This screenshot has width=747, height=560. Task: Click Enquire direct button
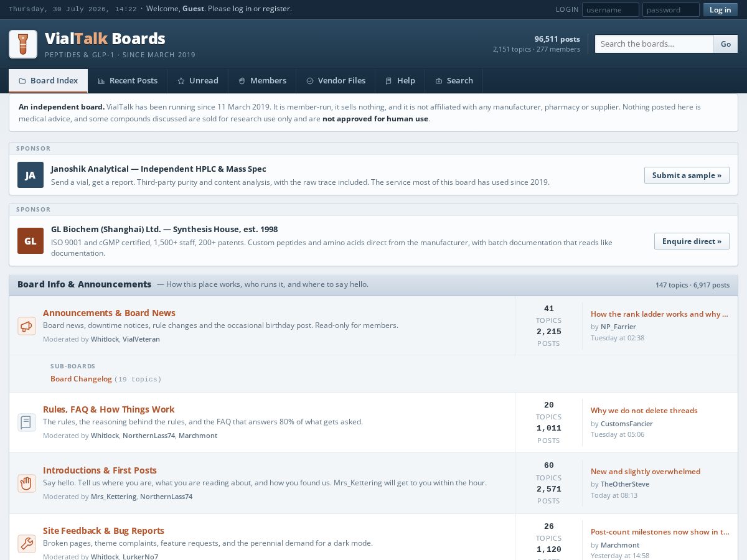692,241
